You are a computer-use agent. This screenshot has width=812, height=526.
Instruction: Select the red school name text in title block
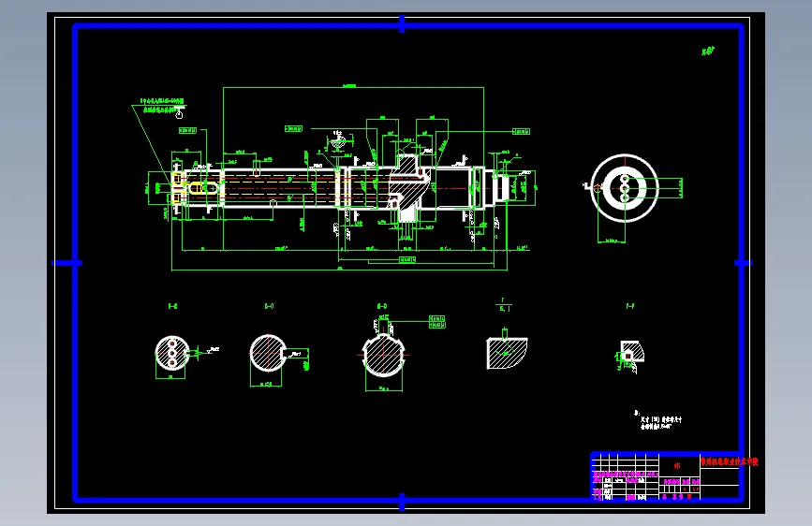point(729,461)
